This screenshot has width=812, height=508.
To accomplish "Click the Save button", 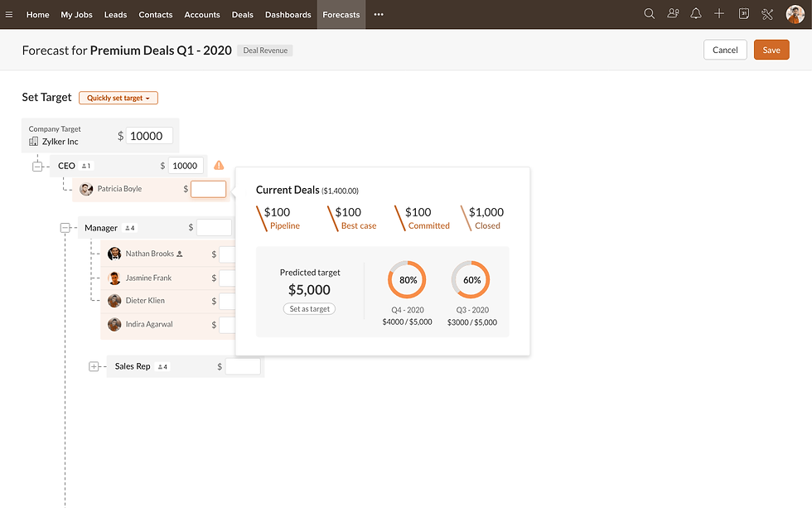I will tap(771, 50).
